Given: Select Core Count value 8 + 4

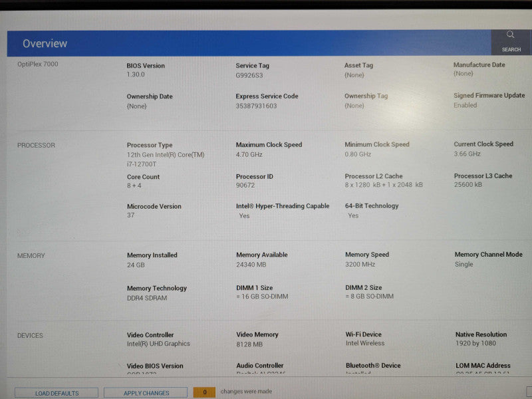Looking at the screenshot, I should 134,186.
